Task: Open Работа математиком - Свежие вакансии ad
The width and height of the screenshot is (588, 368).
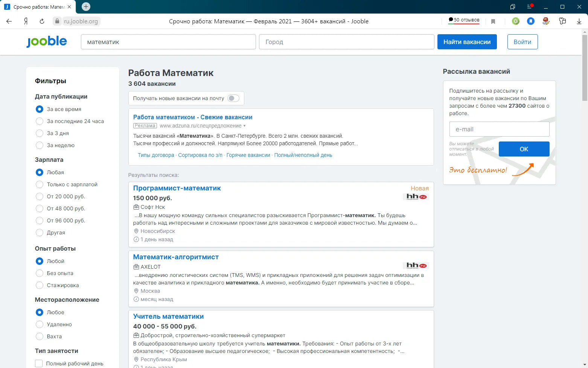Action: [x=193, y=117]
